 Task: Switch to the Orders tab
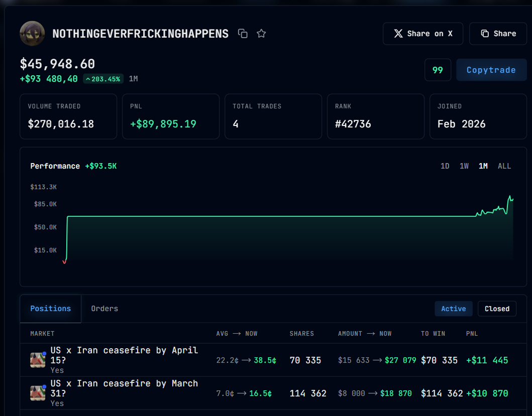click(104, 309)
